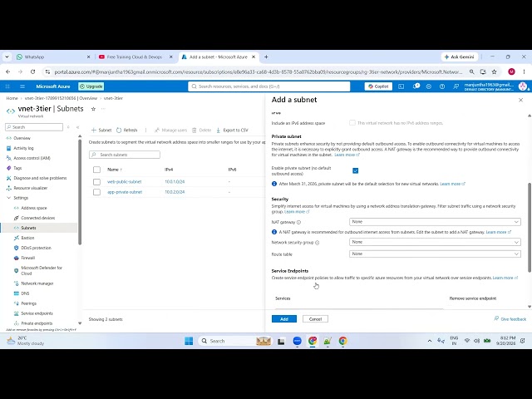Click Give feedback link
This screenshot has height=399, width=532.
coord(510,319)
